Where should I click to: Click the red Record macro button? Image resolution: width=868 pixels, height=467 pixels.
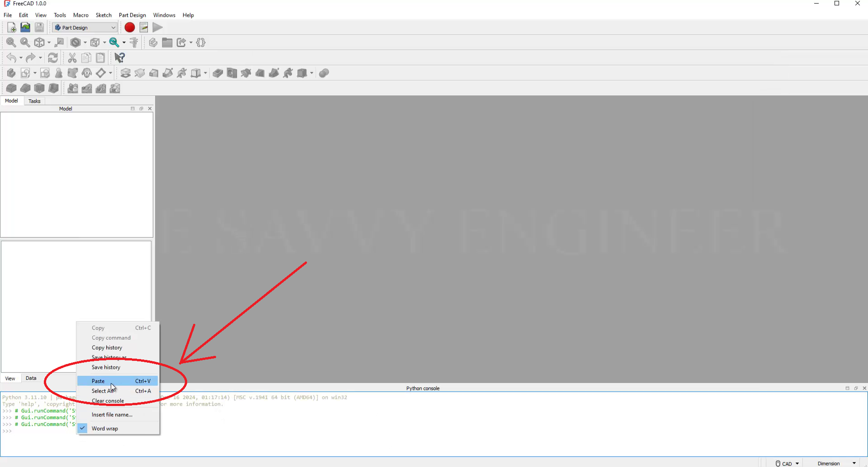(130, 28)
